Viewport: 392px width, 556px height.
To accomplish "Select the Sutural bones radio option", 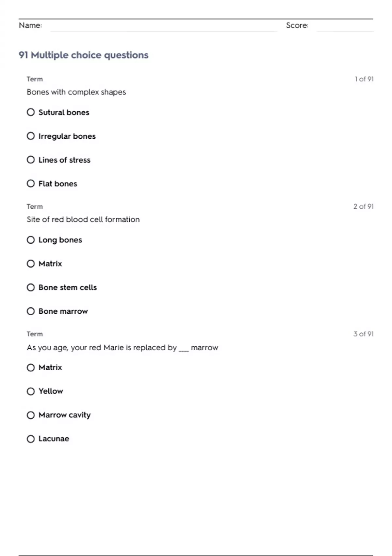I will coord(31,112).
